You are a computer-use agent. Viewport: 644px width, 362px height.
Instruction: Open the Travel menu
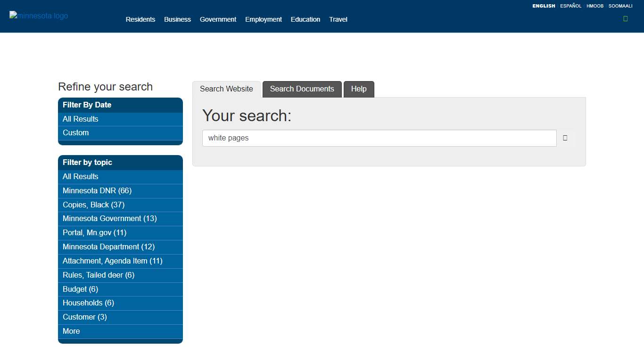click(x=338, y=19)
